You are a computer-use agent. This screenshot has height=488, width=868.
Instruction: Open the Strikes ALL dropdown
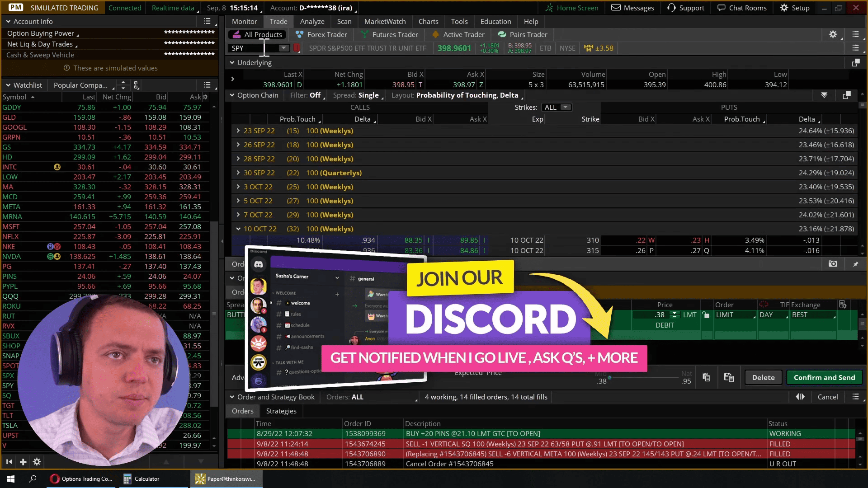point(557,107)
